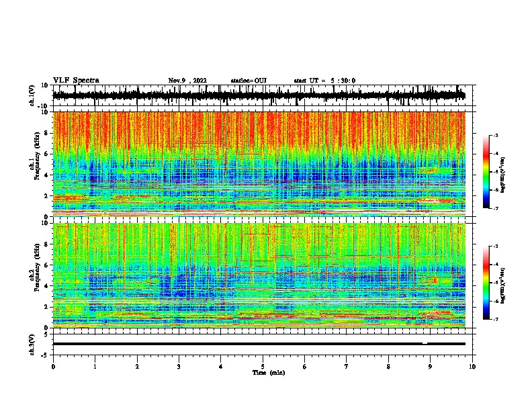Click the "8" kHz tick on ch.2 spectrogram axis

(x=46, y=244)
